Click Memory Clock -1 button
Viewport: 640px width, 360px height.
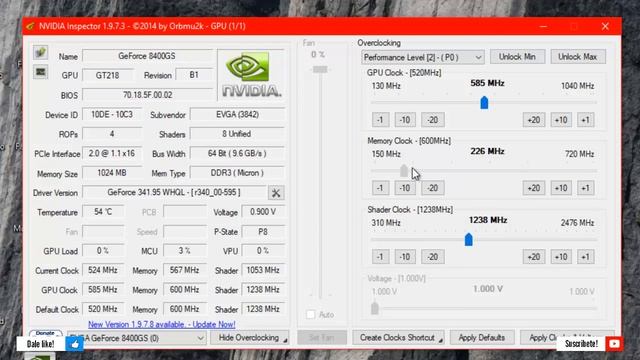tap(380, 188)
